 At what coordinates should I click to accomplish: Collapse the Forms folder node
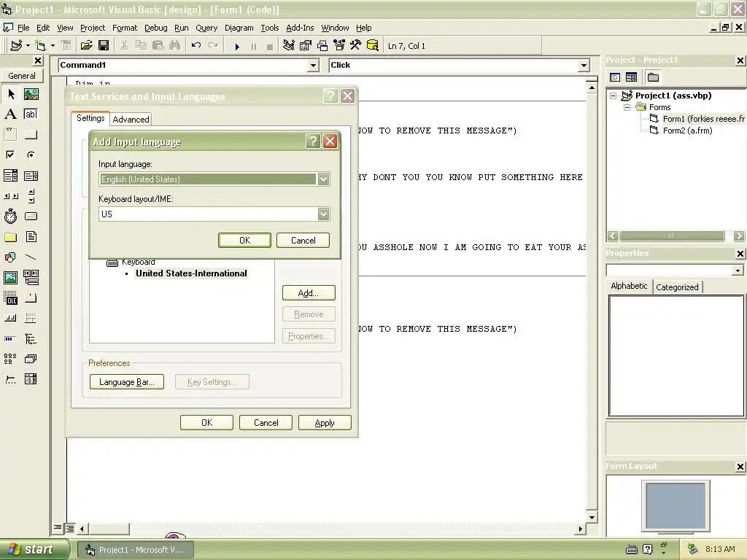tap(627, 107)
